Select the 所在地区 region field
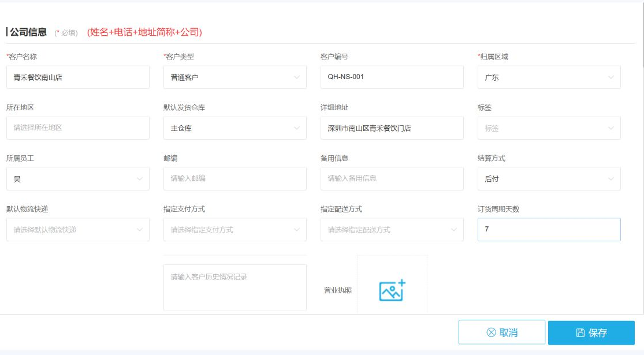The width and height of the screenshot is (644, 355). pyautogui.click(x=78, y=128)
